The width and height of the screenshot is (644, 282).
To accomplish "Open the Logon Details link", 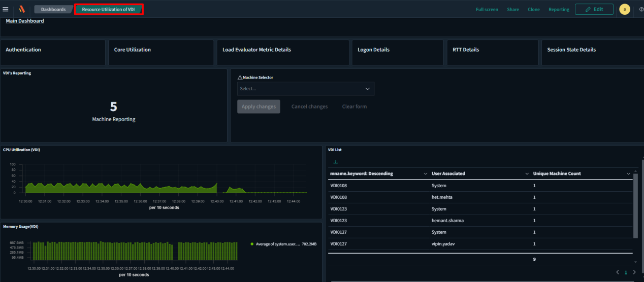I will (373, 50).
